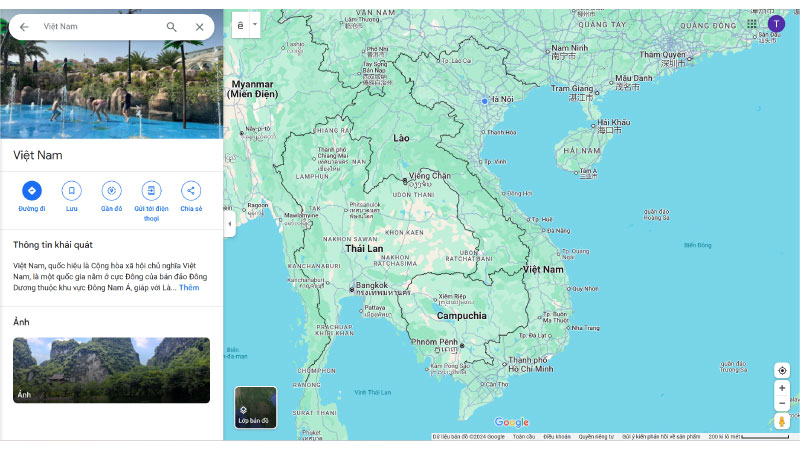Open the Ảnh photo thumbnail
This screenshot has width=800, height=450.
tap(111, 370)
